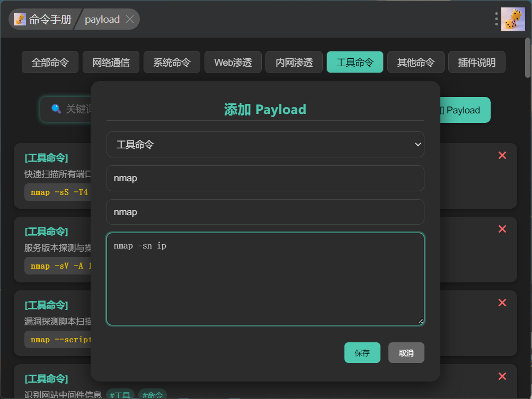This screenshot has height=399, width=532.
Task: Click the [工具命令] heading of the 服务版本探测 card
Action: (x=46, y=232)
